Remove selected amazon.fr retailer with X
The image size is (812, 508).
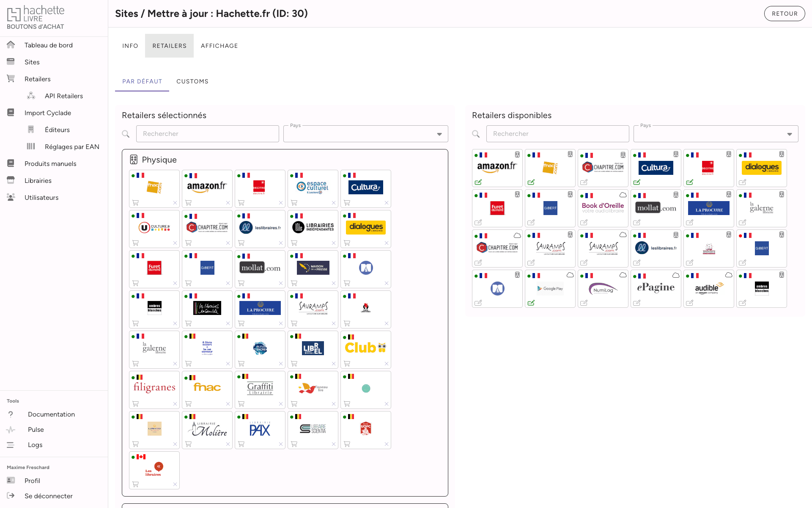228,203
